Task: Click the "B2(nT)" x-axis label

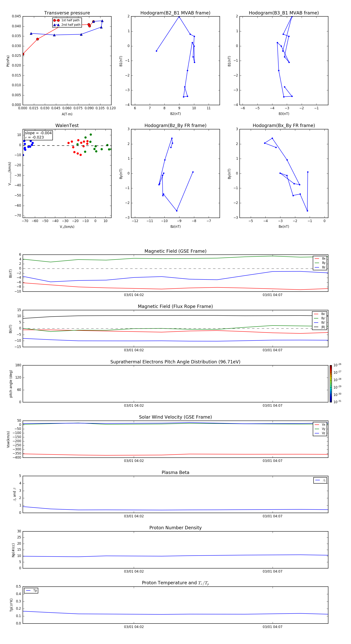Action: 175,114
